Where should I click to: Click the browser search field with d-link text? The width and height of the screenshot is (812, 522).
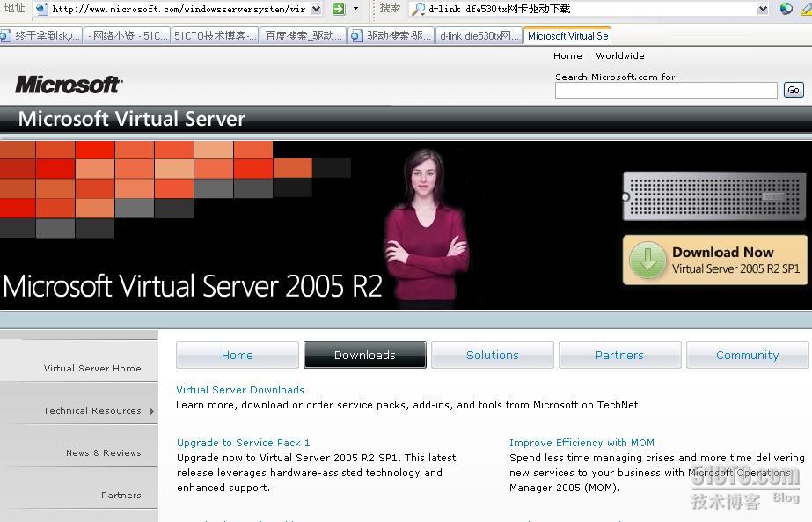coord(590,9)
